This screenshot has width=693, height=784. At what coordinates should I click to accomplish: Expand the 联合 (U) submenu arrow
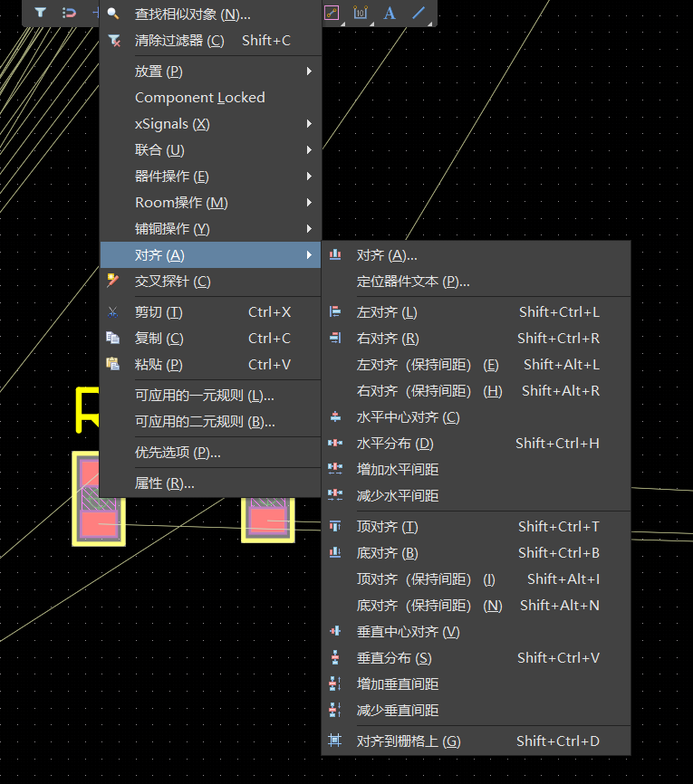tap(309, 150)
